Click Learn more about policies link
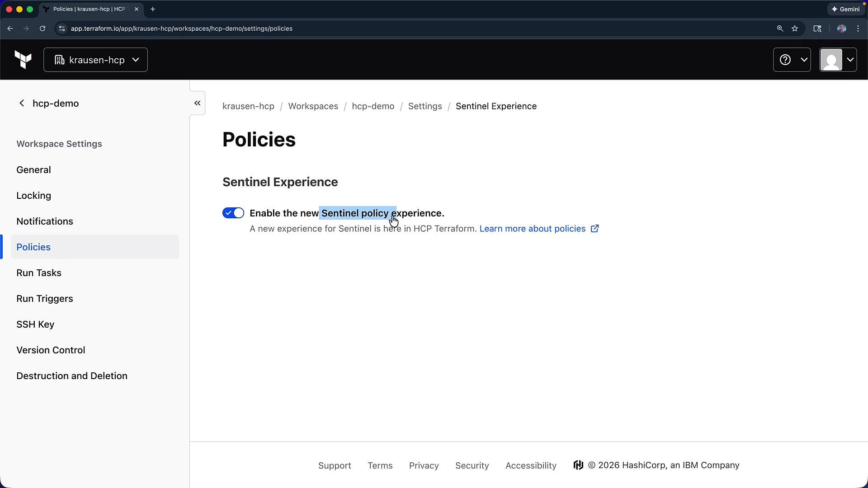 tap(539, 229)
